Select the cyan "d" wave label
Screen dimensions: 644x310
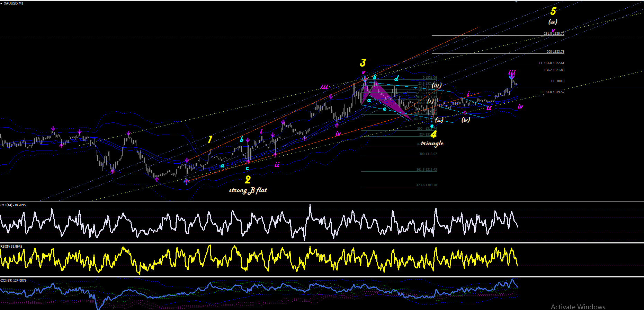pos(396,78)
